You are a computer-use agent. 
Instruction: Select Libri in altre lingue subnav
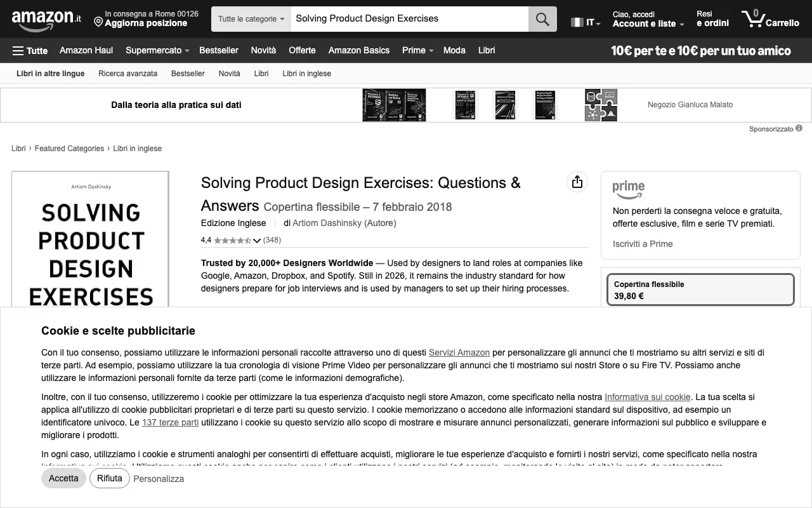click(x=51, y=74)
